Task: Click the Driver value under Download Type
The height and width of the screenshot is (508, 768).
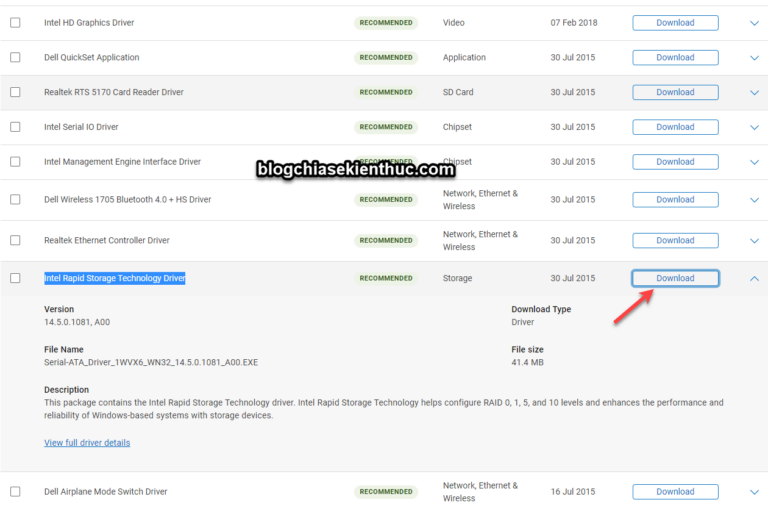Action: (x=523, y=322)
